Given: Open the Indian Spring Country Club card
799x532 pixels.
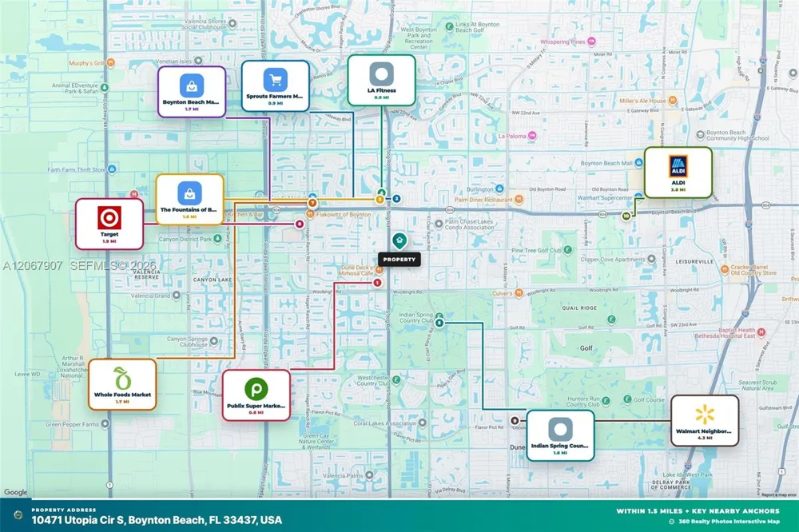Looking at the screenshot, I should click(x=560, y=435).
